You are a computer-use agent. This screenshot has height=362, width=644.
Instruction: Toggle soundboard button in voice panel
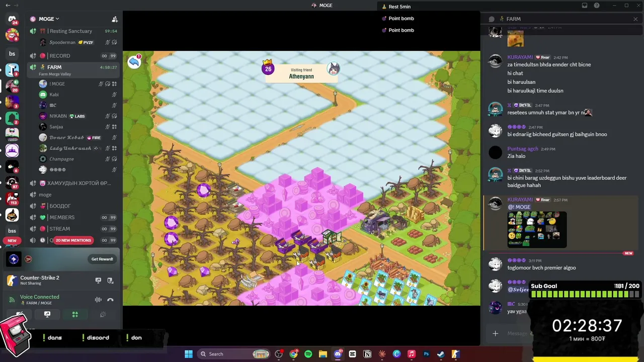(x=103, y=315)
